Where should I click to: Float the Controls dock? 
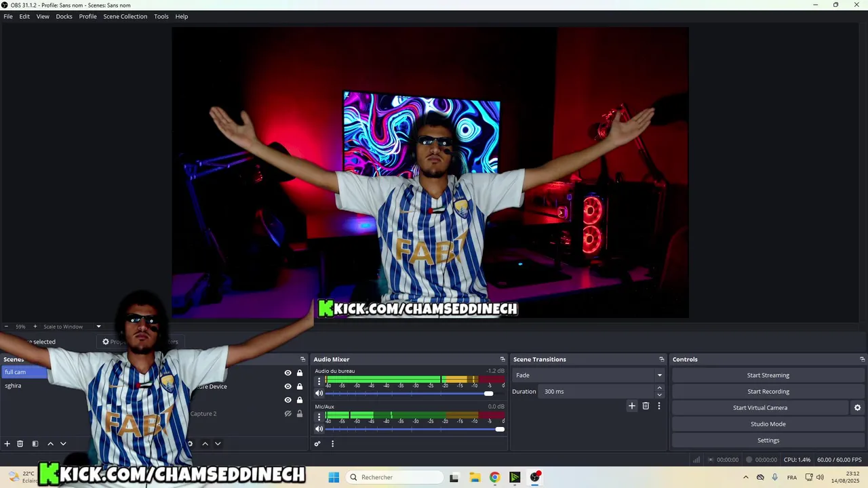pyautogui.click(x=862, y=359)
